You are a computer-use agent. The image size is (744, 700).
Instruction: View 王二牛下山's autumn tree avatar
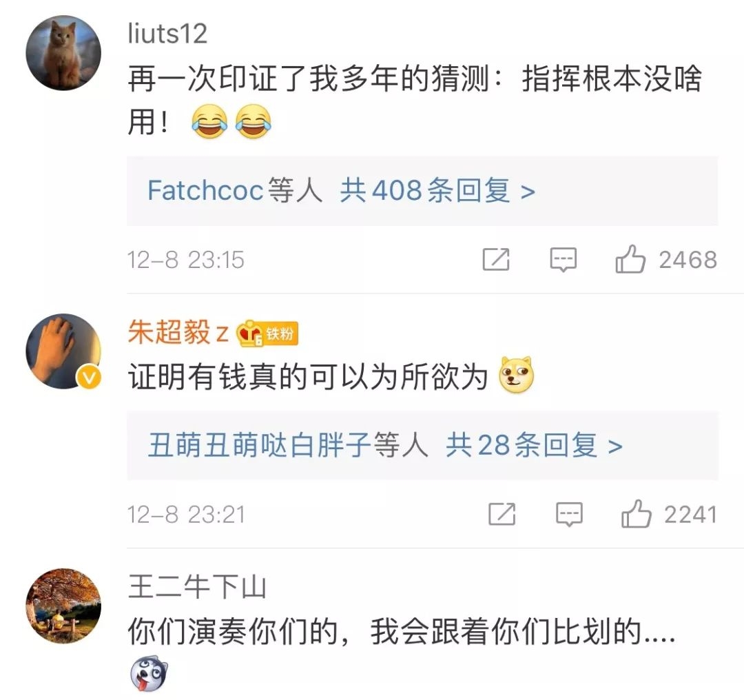tap(63, 606)
